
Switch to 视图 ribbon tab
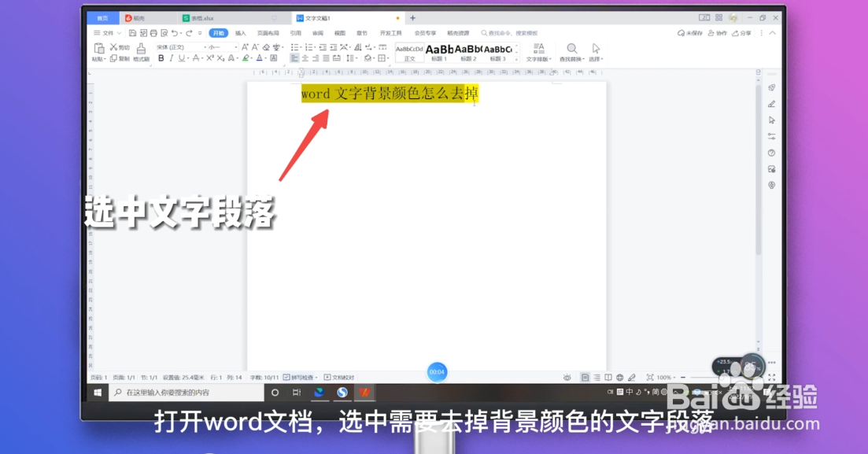pos(340,33)
